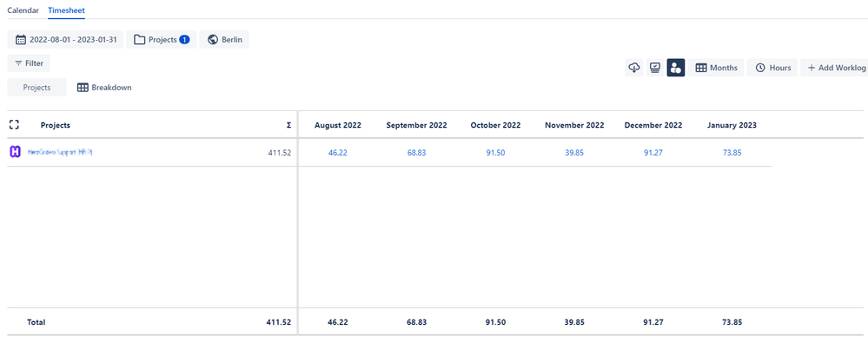Image resolution: width=868 pixels, height=343 pixels.
Task: Select the Projects grouping pill
Action: click(x=37, y=88)
